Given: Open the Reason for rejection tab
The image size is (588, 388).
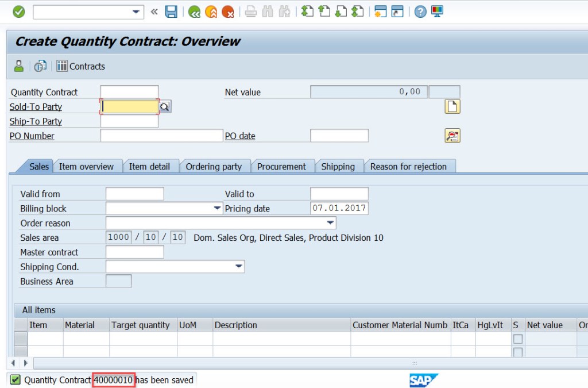Looking at the screenshot, I should click(x=410, y=166).
